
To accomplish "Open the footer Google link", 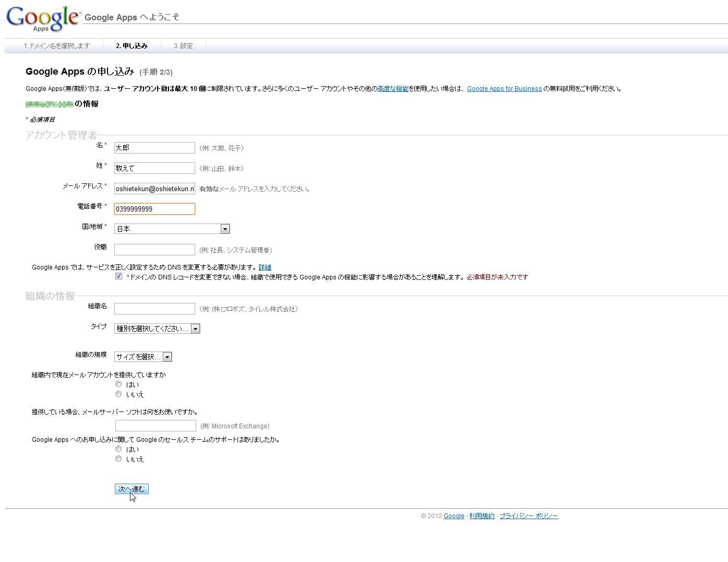I will [453, 516].
